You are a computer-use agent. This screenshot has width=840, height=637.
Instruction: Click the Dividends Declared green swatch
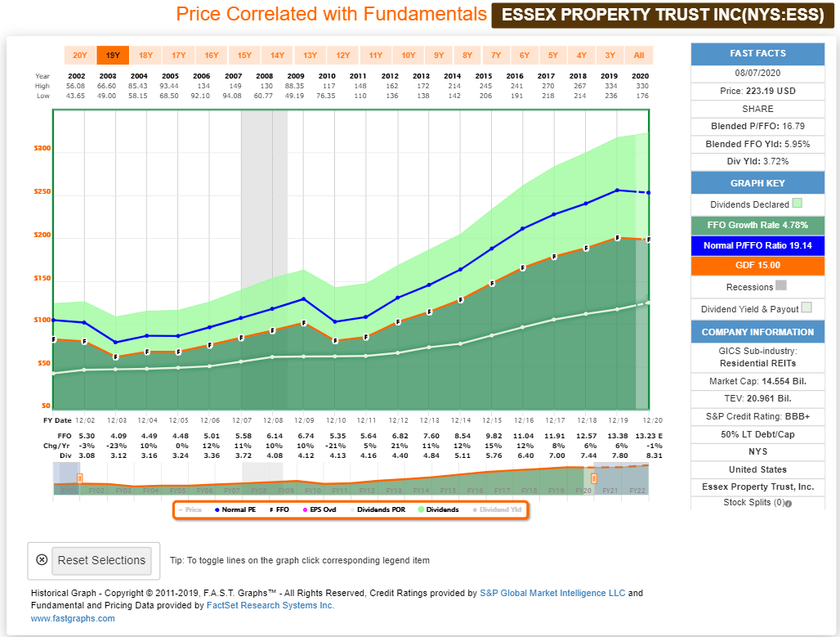coord(797,204)
